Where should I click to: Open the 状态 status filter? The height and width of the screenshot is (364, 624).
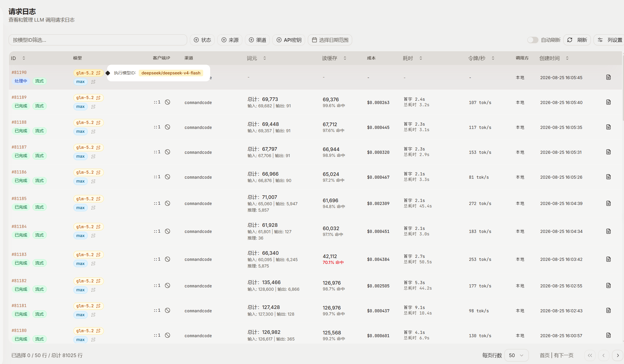202,40
